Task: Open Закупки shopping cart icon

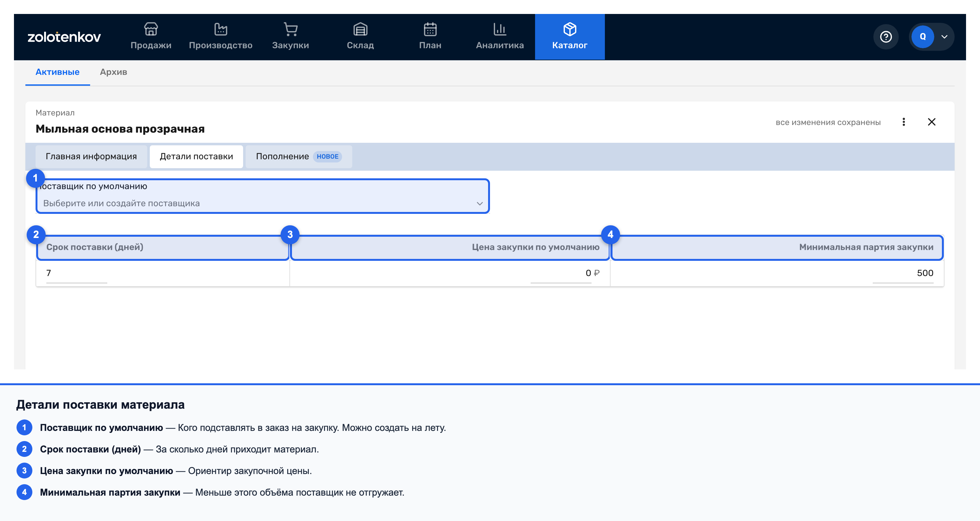Action: click(x=291, y=29)
